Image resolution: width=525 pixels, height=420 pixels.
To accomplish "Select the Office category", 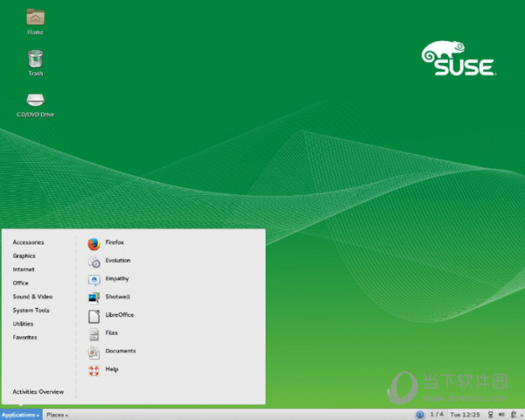I will coord(20,283).
